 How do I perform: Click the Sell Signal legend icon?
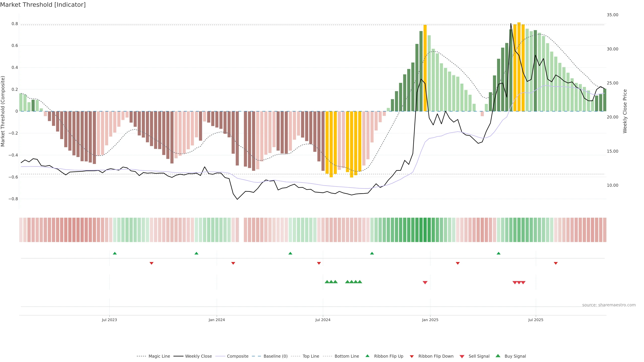point(462,356)
